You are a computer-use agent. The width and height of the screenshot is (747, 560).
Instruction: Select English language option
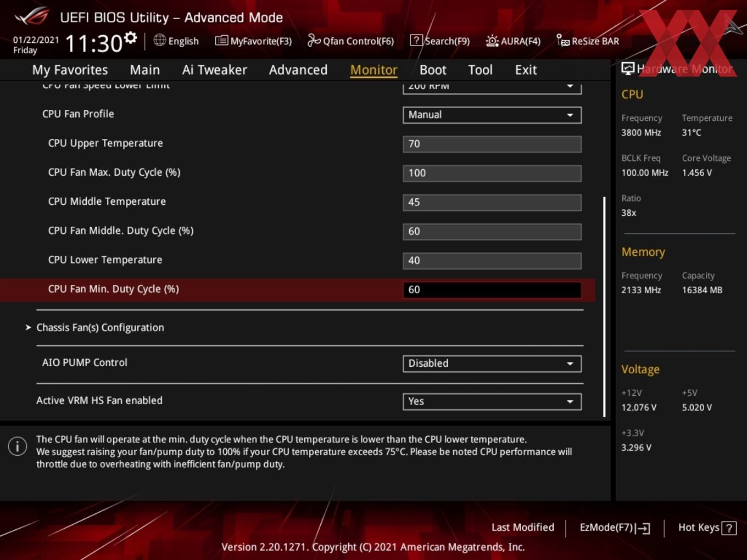click(x=183, y=41)
